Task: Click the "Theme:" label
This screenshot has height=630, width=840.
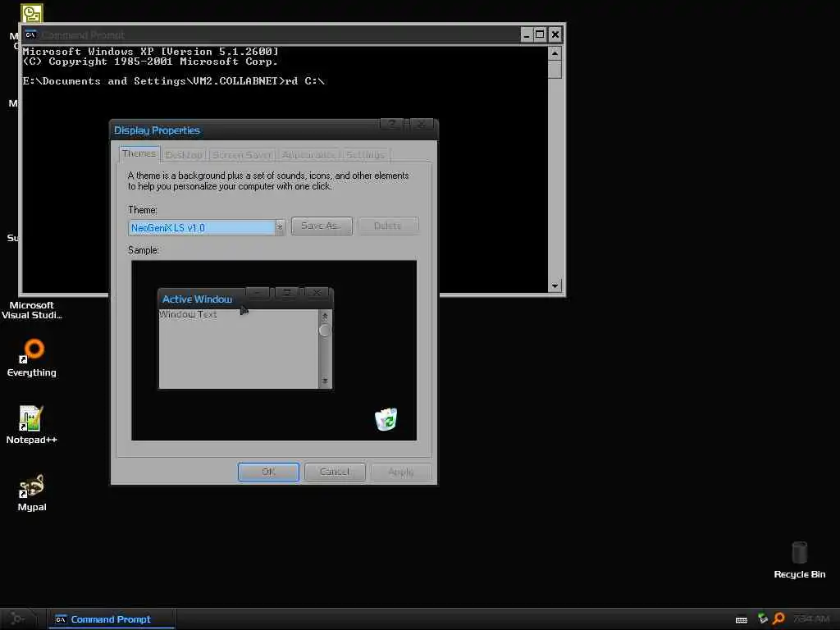Action: coord(143,210)
